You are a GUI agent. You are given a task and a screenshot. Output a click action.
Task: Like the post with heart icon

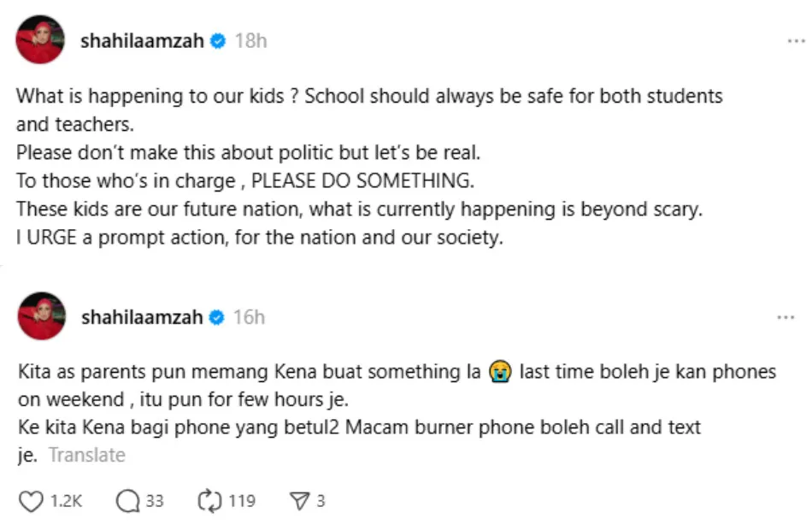31,501
